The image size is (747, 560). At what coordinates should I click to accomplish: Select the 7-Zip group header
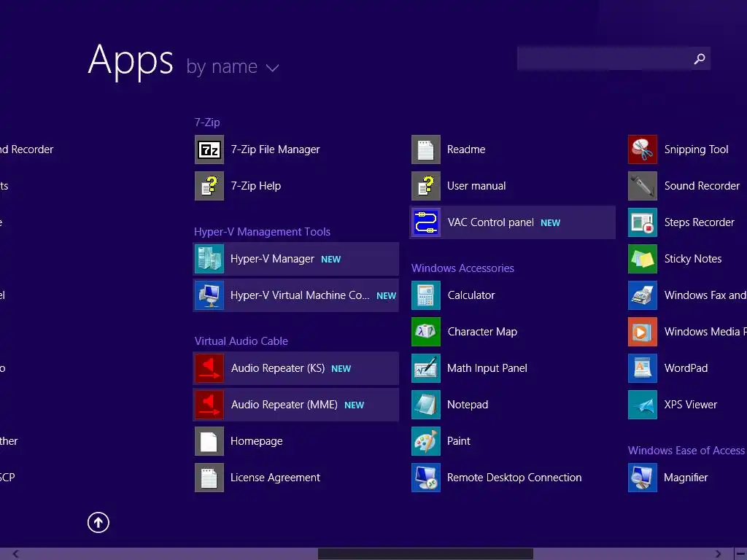(207, 122)
